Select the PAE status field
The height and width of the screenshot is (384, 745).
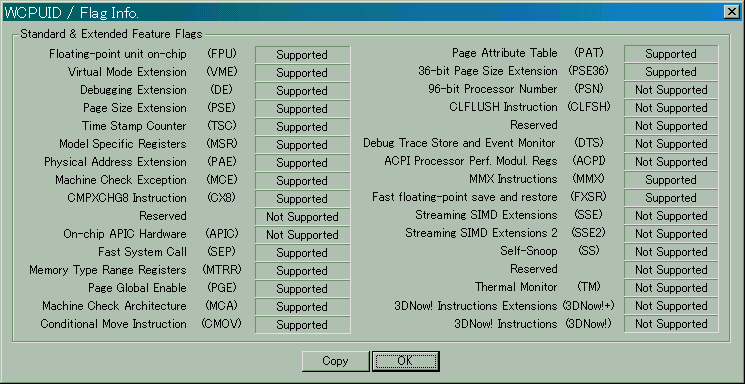302,163
